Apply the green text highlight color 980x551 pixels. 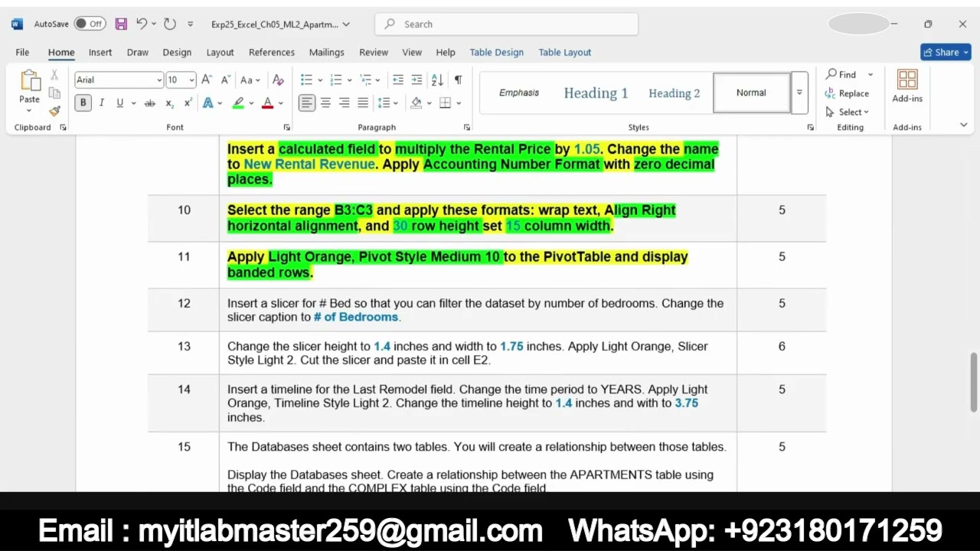click(x=238, y=103)
